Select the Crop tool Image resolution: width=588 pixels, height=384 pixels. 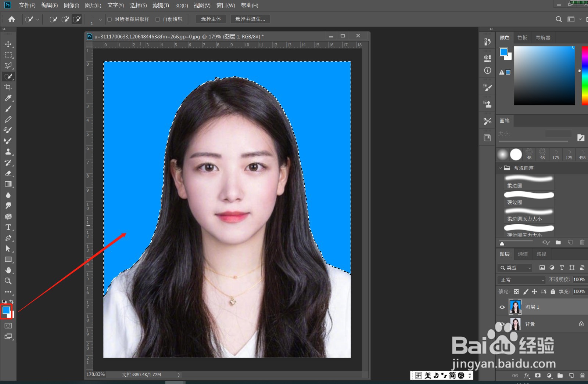coord(8,87)
